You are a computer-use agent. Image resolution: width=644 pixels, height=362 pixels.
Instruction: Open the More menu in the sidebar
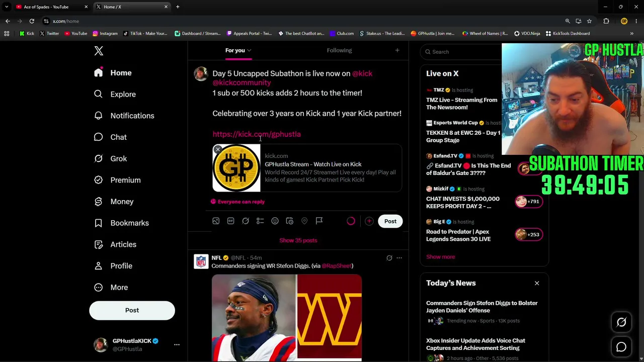(x=111, y=287)
